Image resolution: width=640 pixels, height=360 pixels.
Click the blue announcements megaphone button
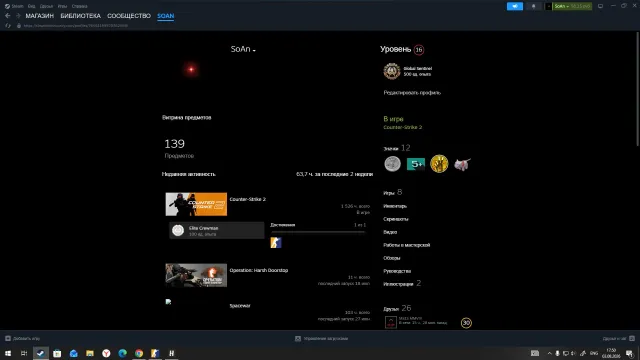[x=515, y=6]
